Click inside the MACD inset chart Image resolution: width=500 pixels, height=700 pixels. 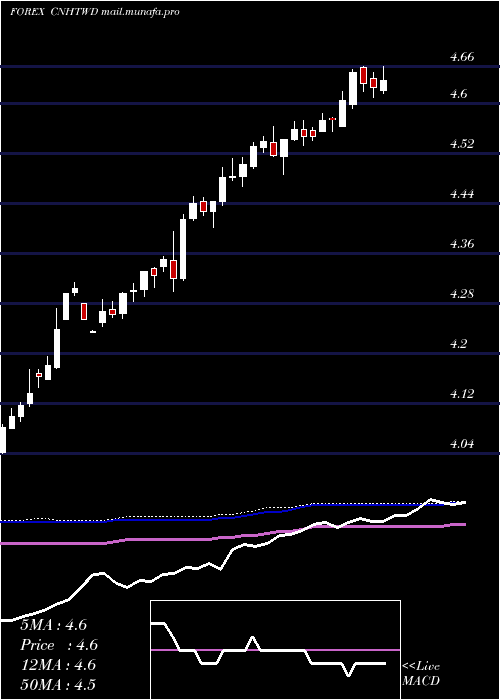(275, 650)
